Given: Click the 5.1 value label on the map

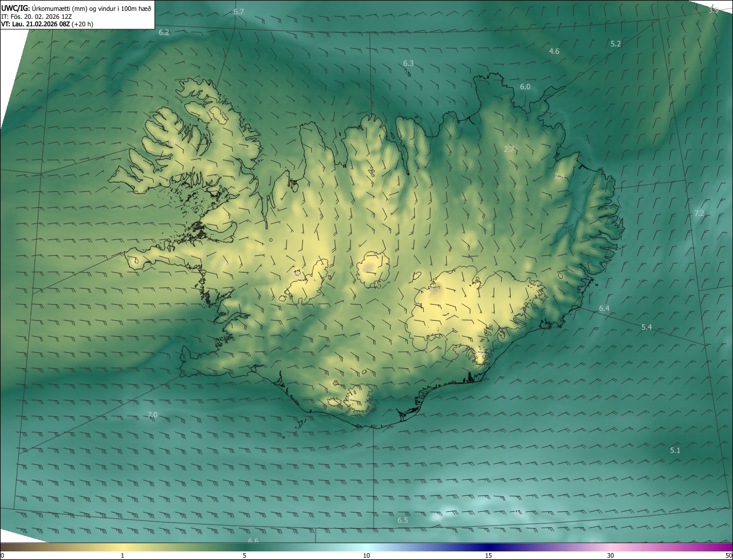Looking at the screenshot, I should (x=675, y=451).
